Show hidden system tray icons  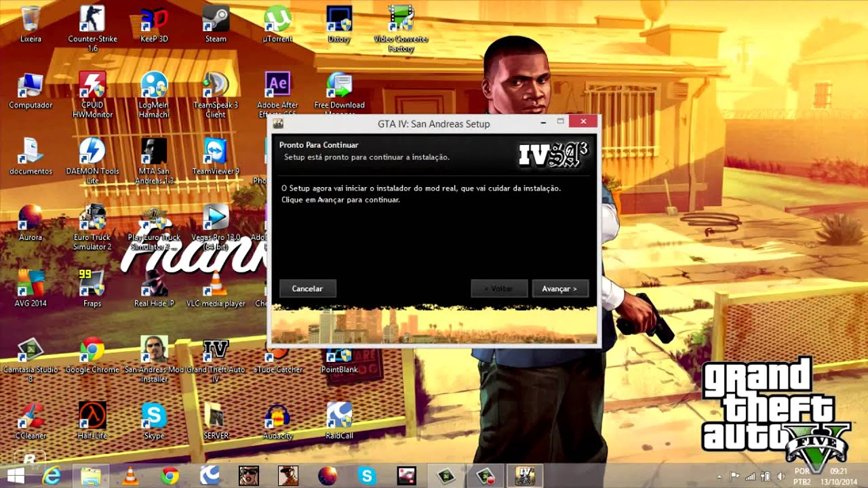pos(719,476)
